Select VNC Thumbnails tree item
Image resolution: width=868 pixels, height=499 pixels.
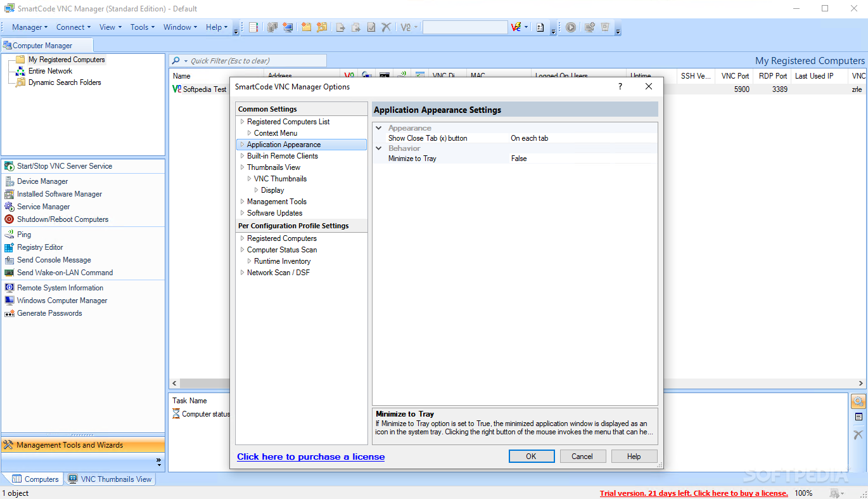click(280, 179)
